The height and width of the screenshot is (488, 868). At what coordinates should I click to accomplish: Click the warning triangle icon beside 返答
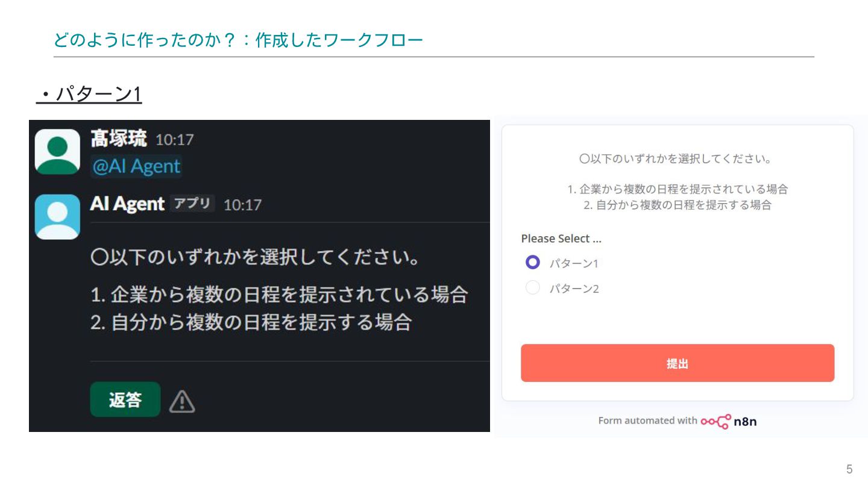tap(181, 401)
